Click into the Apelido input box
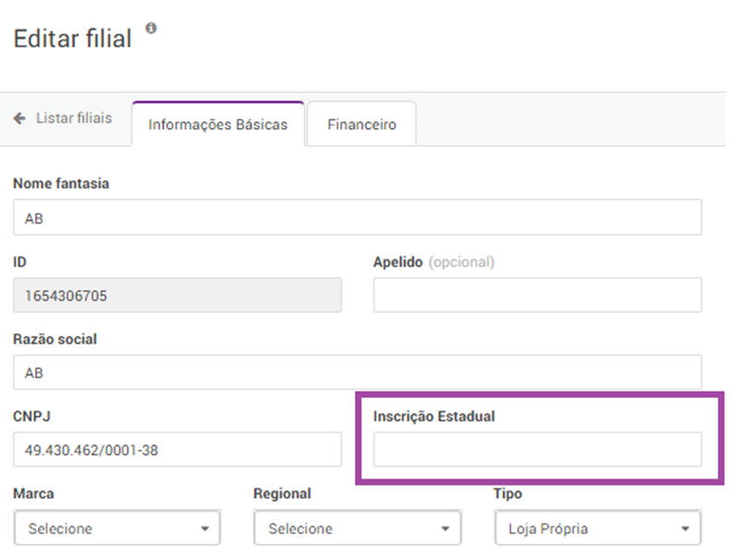 tap(538, 295)
